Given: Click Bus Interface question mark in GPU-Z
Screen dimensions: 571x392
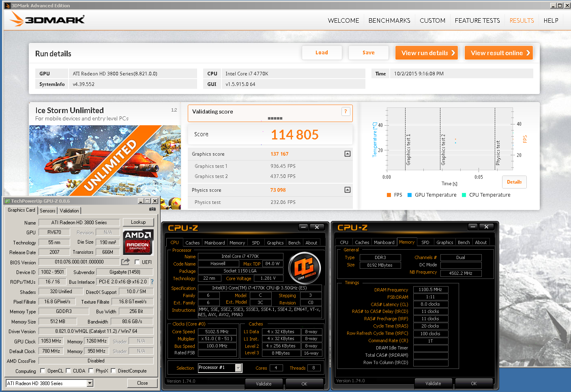Looking at the screenshot, I should (x=152, y=281).
